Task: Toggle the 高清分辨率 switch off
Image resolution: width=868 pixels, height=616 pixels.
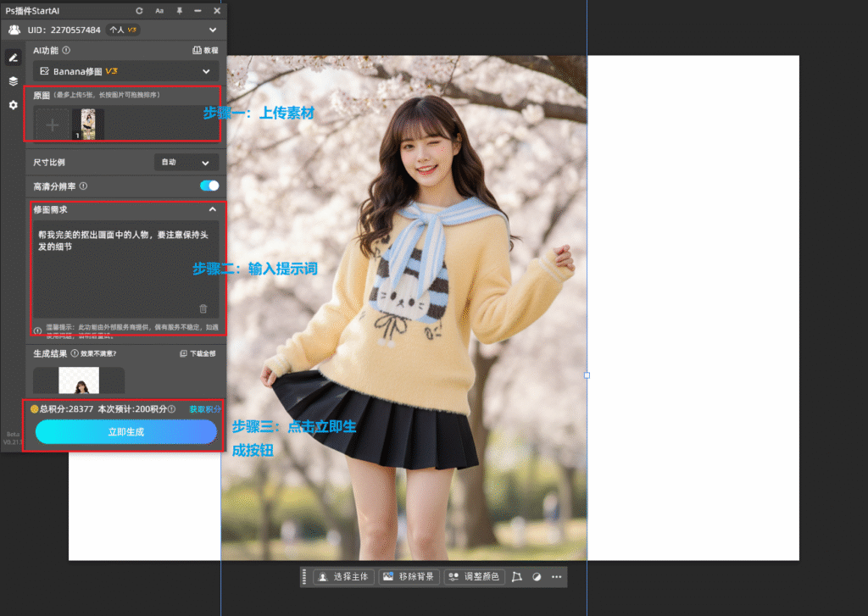Action: click(x=209, y=186)
